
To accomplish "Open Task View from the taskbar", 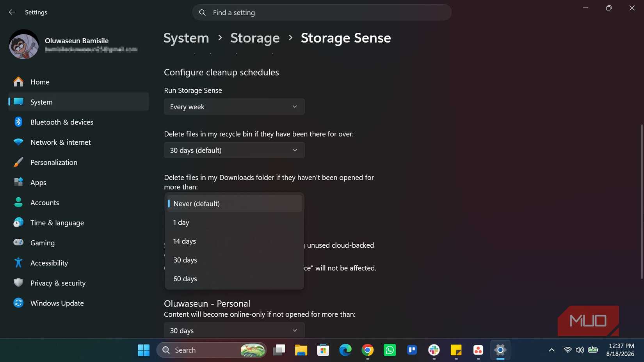I will click(279, 350).
